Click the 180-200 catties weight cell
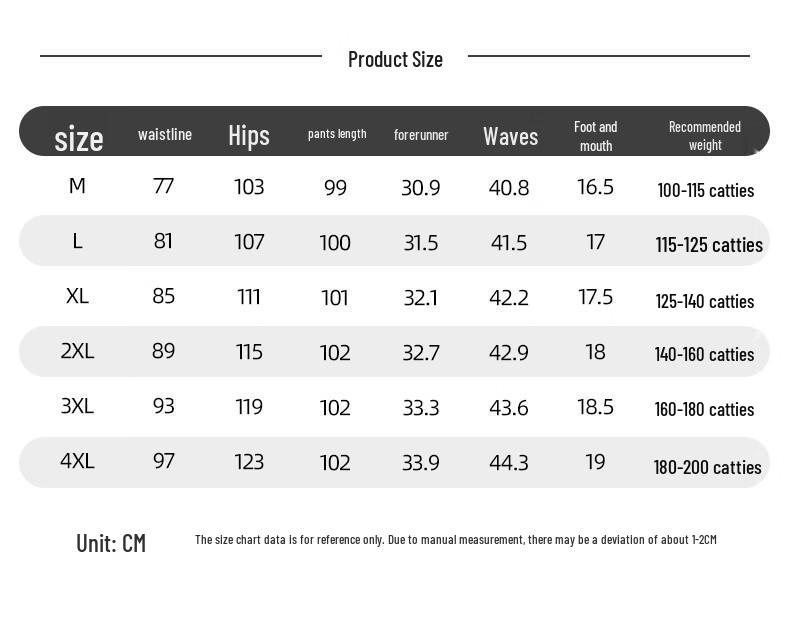This screenshot has width=790, height=623. [707, 467]
